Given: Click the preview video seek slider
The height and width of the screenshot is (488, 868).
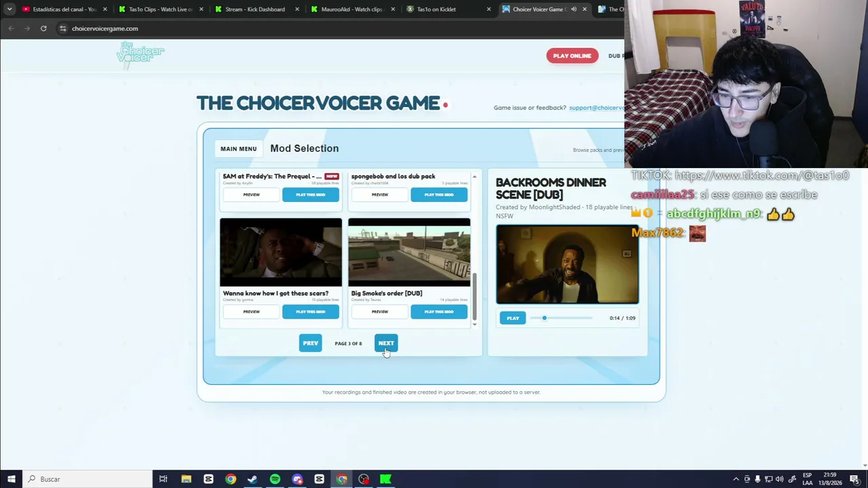Looking at the screenshot, I should 561,318.
